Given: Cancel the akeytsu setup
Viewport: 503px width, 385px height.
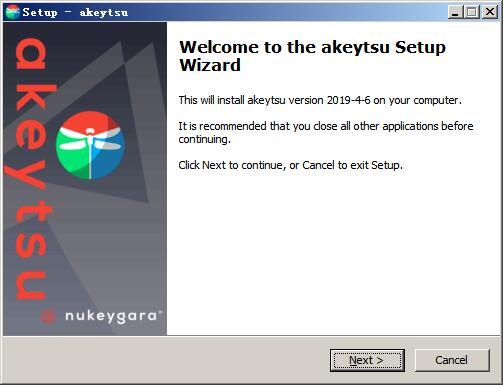Looking at the screenshot, I should pyautogui.click(x=452, y=360).
